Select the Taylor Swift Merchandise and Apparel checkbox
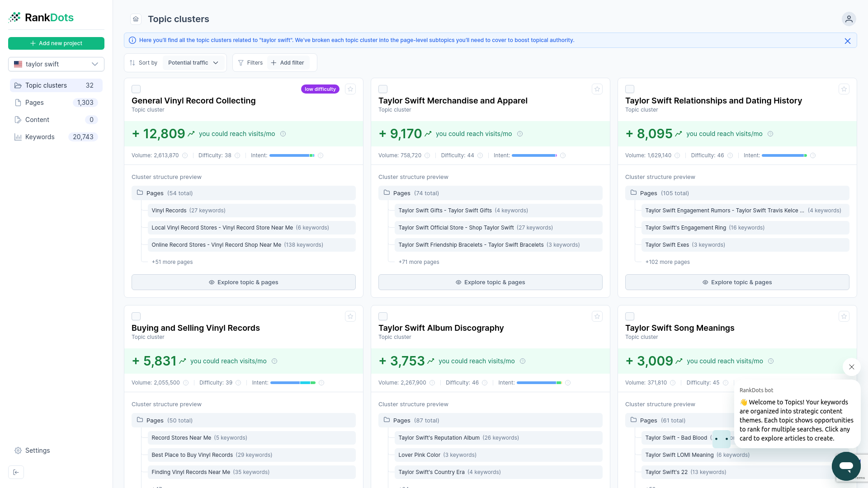The image size is (868, 488). point(383,89)
